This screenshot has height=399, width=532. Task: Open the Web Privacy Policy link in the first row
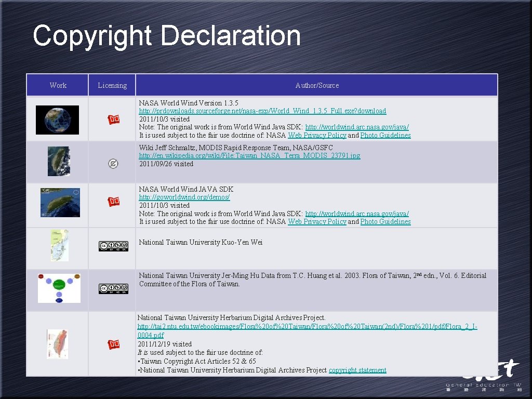[317, 136]
